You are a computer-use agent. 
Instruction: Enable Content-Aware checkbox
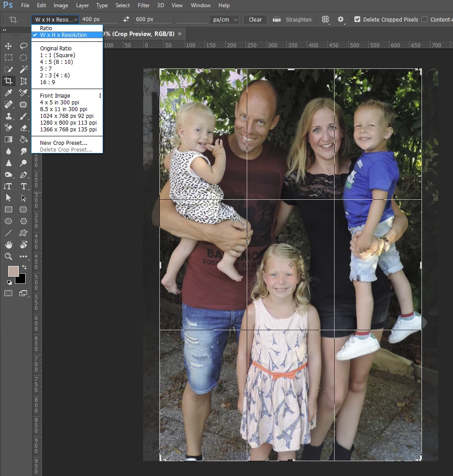point(425,19)
